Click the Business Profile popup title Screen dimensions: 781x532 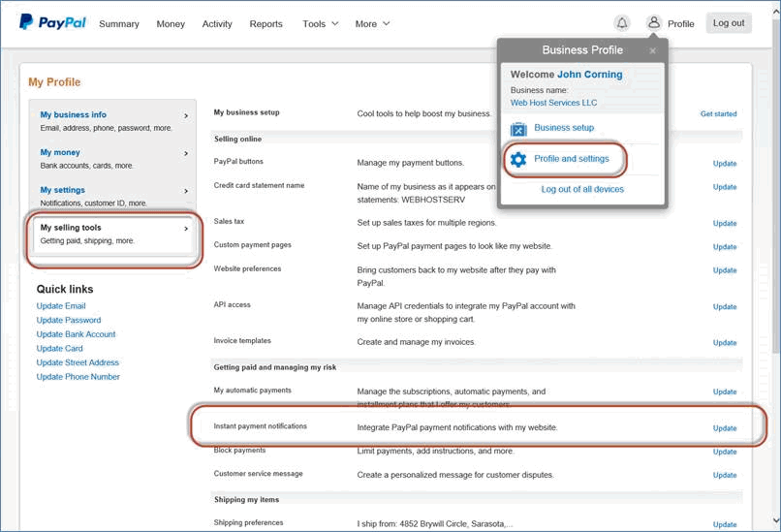tap(582, 50)
